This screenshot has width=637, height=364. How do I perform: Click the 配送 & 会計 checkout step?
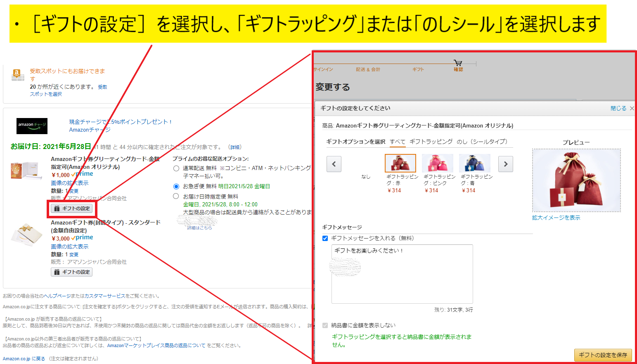click(x=368, y=69)
